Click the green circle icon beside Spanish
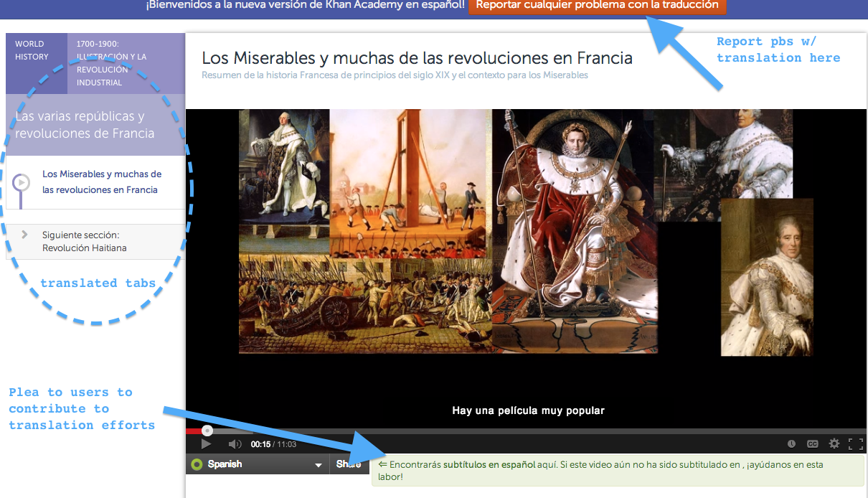This screenshot has width=868, height=498. [197, 464]
